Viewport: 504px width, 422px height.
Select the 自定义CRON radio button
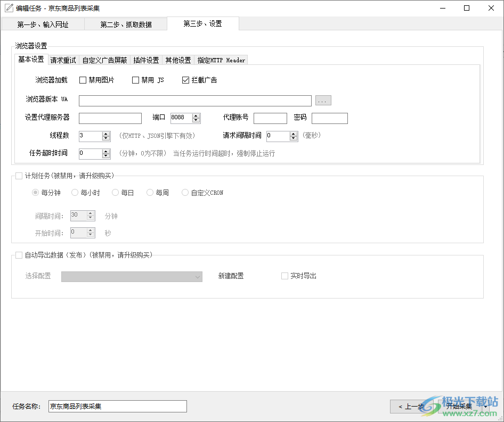tap(185, 192)
